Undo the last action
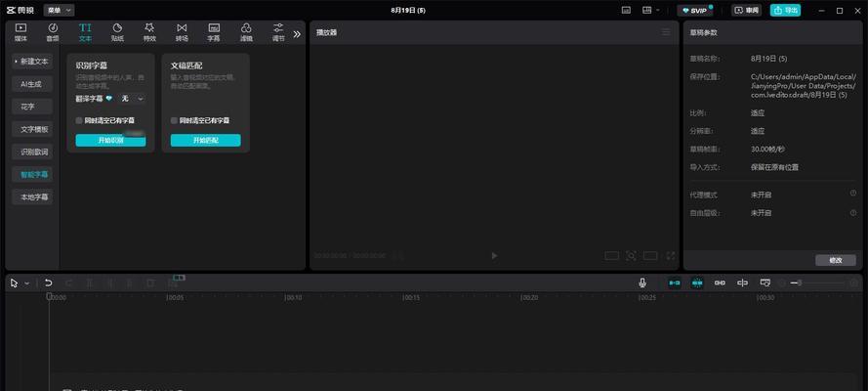The width and height of the screenshot is (868, 391). coord(49,283)
